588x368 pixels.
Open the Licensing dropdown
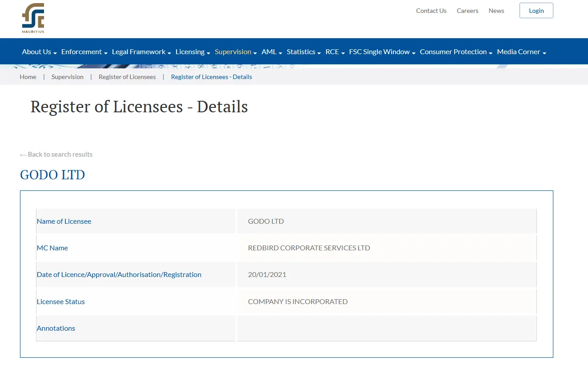[193, 52]
